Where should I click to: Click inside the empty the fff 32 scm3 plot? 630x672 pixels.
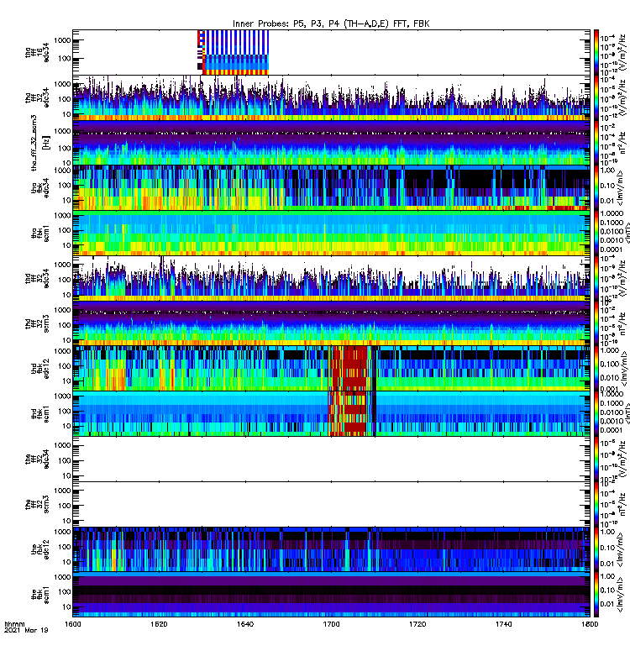tap(331, 505)
